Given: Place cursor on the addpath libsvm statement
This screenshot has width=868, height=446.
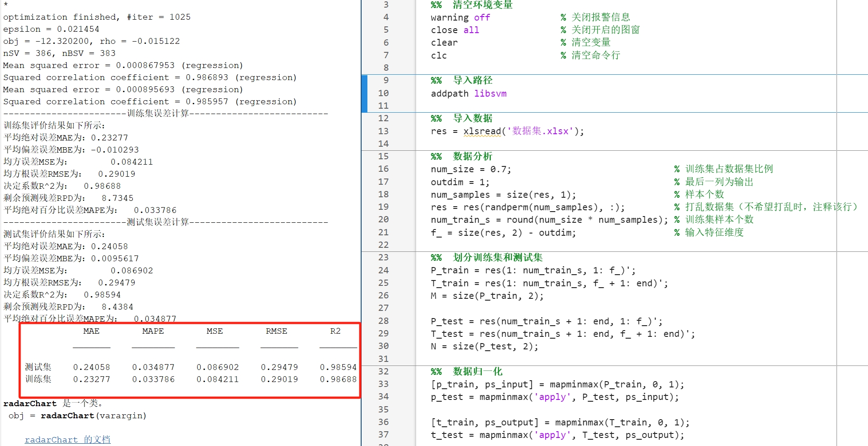Looking at the screenshot, I should click(468, 93).
